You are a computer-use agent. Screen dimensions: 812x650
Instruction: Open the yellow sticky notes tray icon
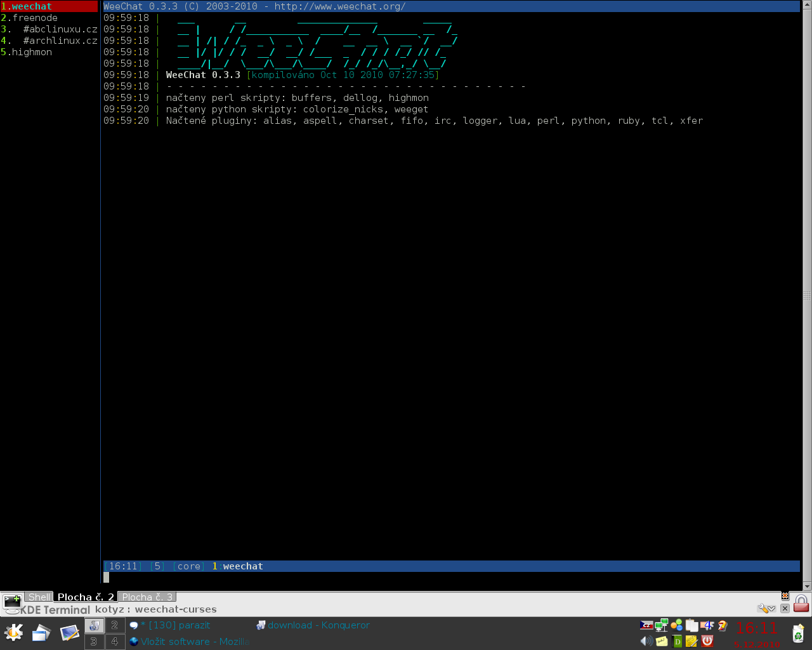662,641
